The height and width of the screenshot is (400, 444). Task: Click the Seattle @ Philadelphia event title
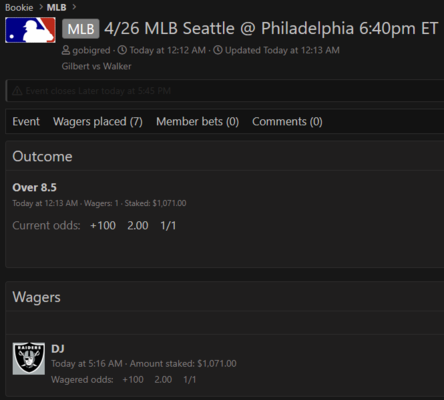[x=271, y=28]
